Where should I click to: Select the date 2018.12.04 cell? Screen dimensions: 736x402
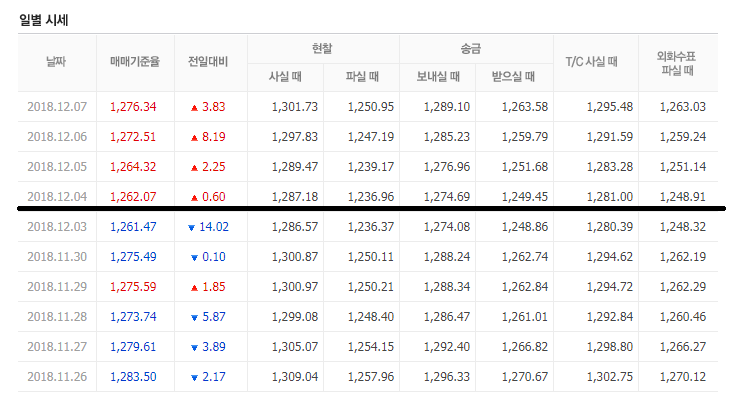pos(57,197)
